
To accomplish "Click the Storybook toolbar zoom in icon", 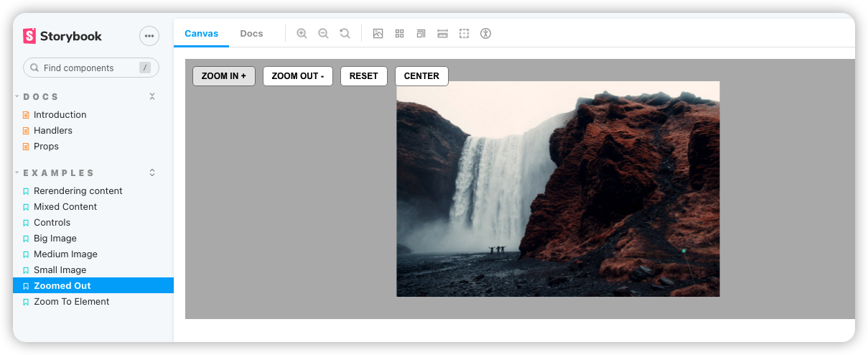I will click(x=302, y=34).
